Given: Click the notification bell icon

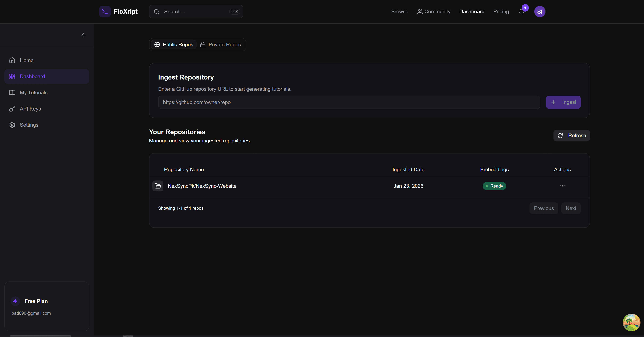Looking at the screenshot, I should pyautogui.click(x=521, y=12).
